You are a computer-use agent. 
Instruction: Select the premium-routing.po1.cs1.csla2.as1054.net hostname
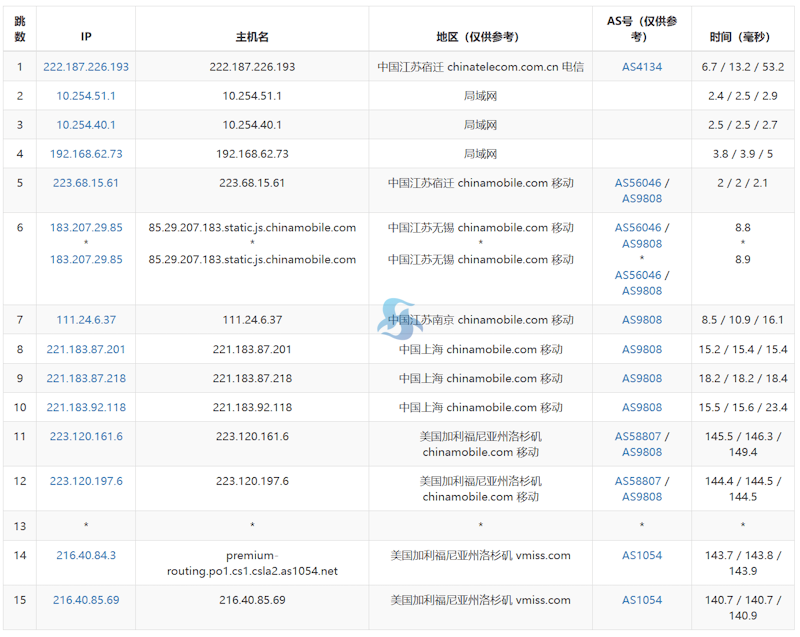(252, 563)
